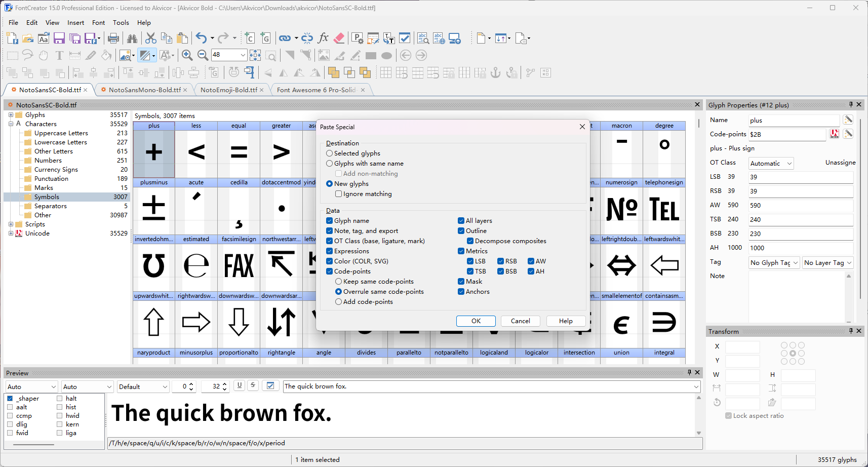Viewport: 868px width, 467px height.
Task: Select the Selected glyphs radio option
Action: [330, 153]
